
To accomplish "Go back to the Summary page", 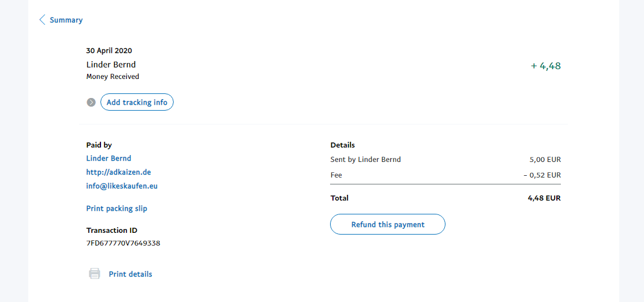I will point(66,20).
